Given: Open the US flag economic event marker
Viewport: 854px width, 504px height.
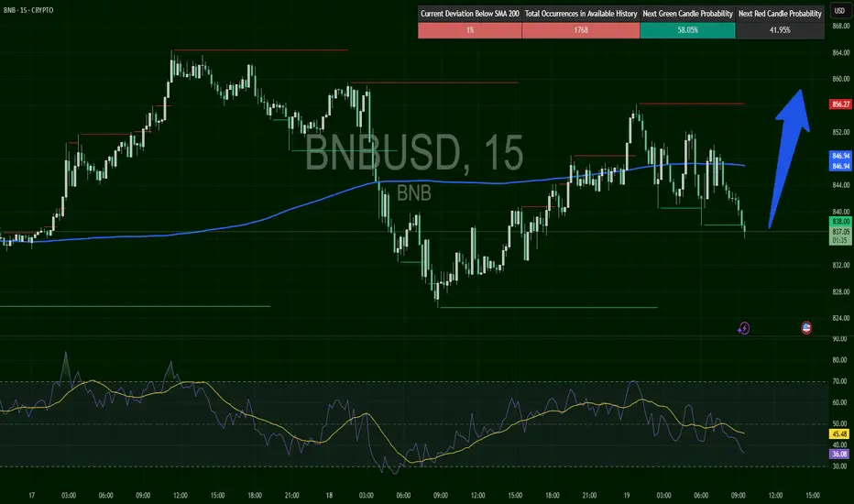Looking at the screenshot, I should coord(806,327).
